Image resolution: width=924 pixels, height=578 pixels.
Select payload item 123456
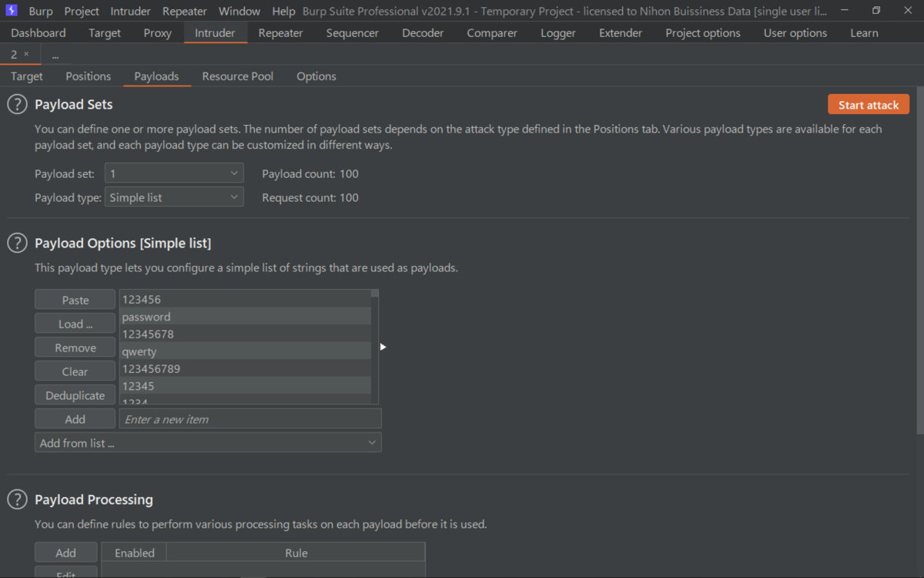(x=245, y=299)
